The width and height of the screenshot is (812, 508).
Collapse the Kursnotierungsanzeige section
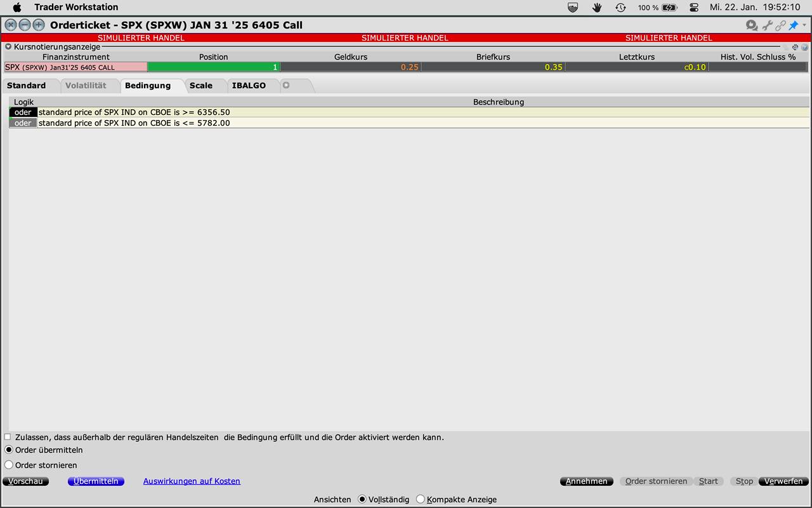(x=8, y=46)
